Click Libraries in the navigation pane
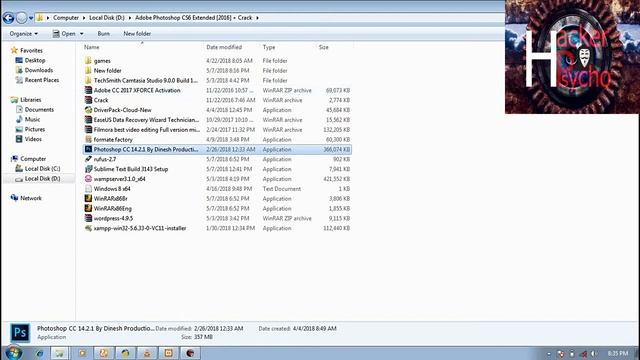 [31, 100]
